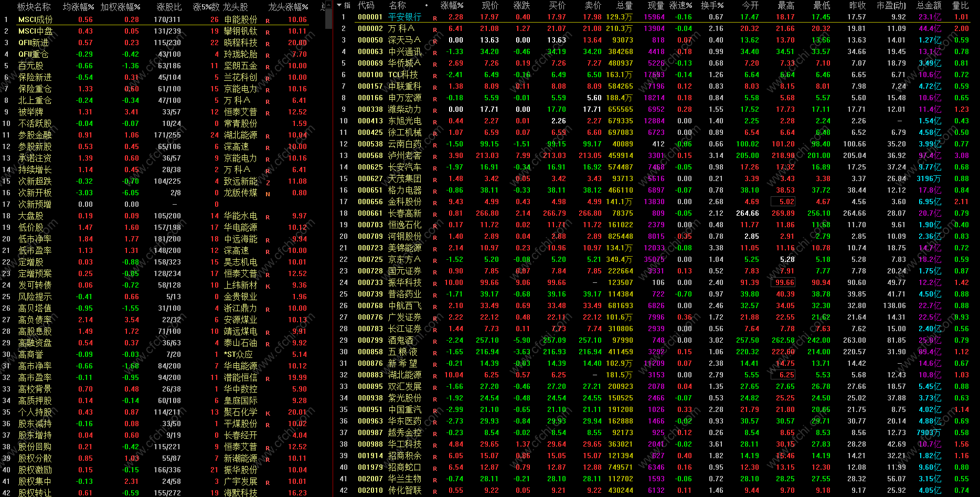Click total amount 97.4亿 for 泸州老窖
This screenshot has height=497, width=980.
930,155
